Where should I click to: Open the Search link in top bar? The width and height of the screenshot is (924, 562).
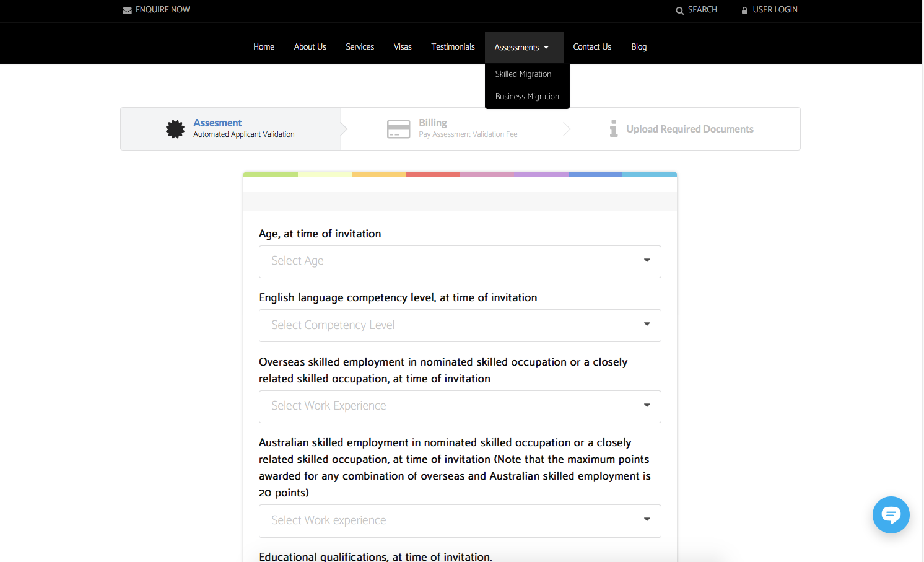pyautogui.click(x=702, y=10)
